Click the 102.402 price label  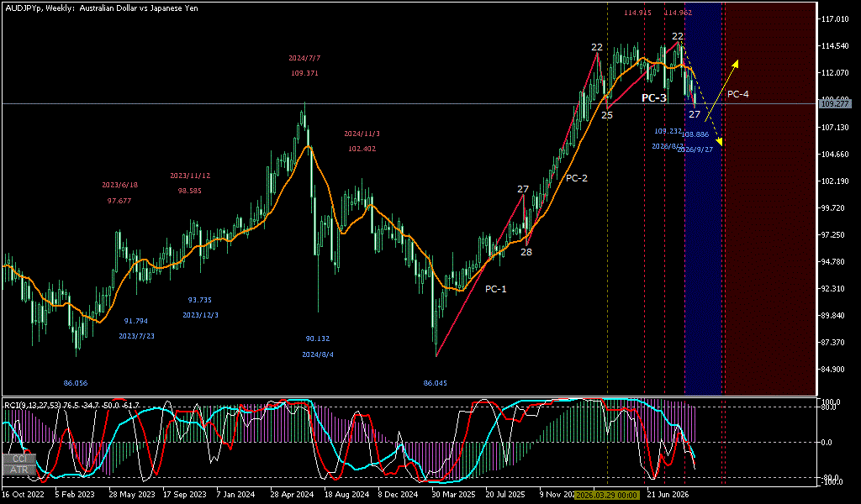362,148
